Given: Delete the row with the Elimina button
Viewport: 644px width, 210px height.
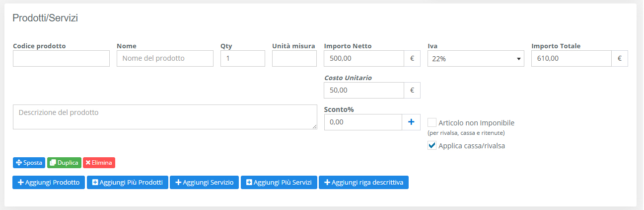Looking at the screenshot, I should (x=99, y=163).
